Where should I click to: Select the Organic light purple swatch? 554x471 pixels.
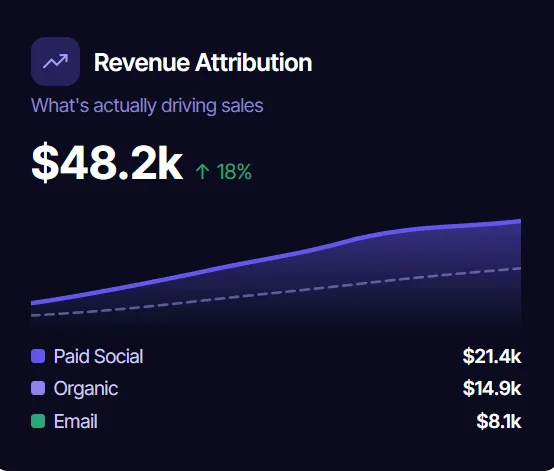point(38,388)
